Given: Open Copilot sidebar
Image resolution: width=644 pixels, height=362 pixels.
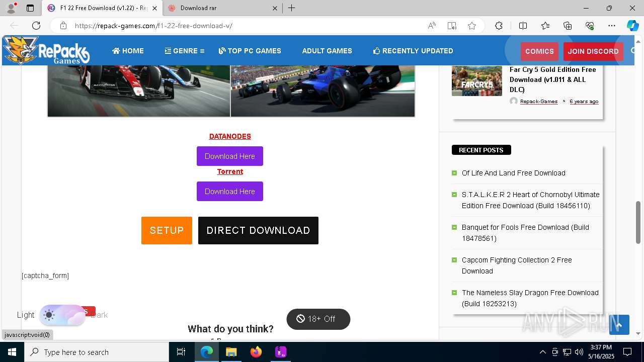Looking at the screenshot, I should (x=632, y=26).
